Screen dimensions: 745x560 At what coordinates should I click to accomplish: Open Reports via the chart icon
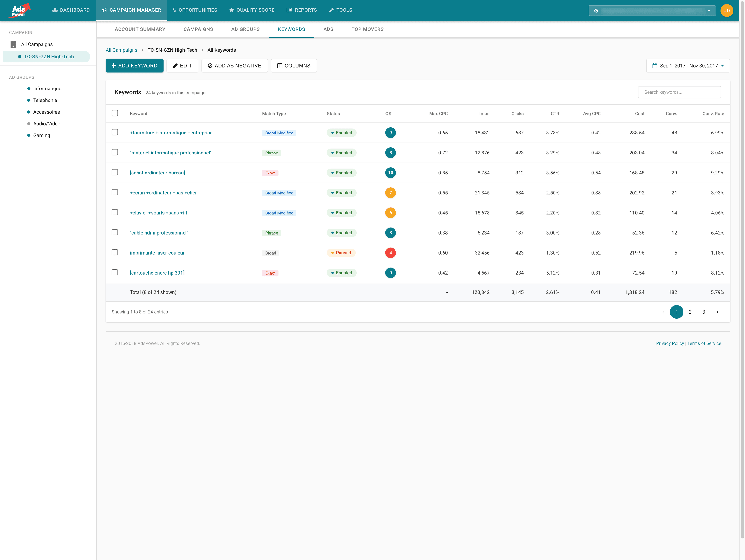click(x=290, y=10)
